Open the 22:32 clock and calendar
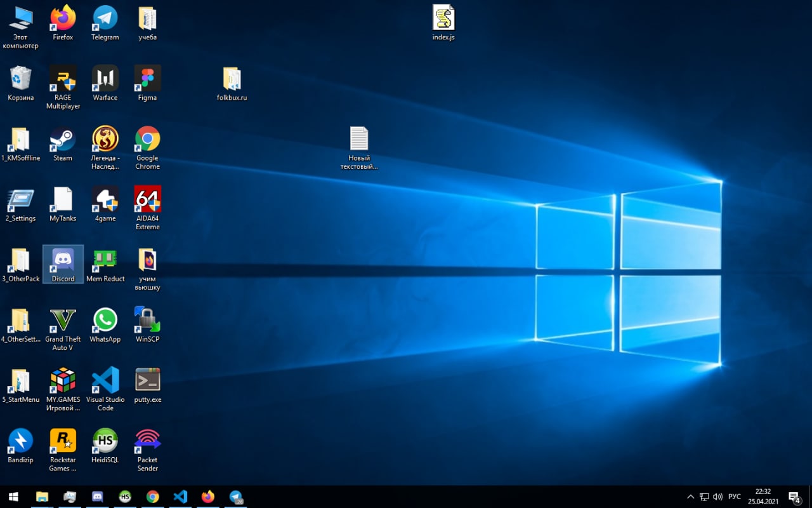Viewport: 812px width, 508px height. [763, 497]
